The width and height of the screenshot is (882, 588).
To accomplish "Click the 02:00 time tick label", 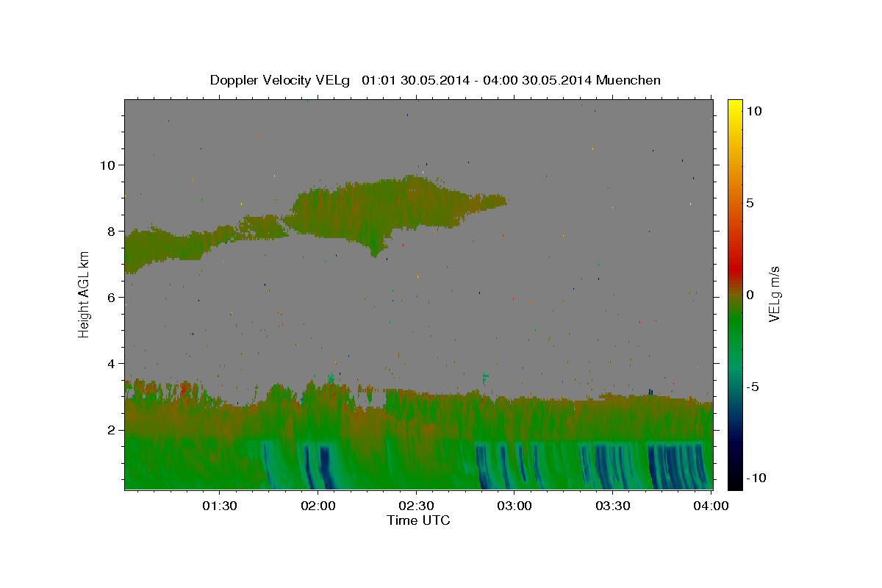I will click(318, 506).
